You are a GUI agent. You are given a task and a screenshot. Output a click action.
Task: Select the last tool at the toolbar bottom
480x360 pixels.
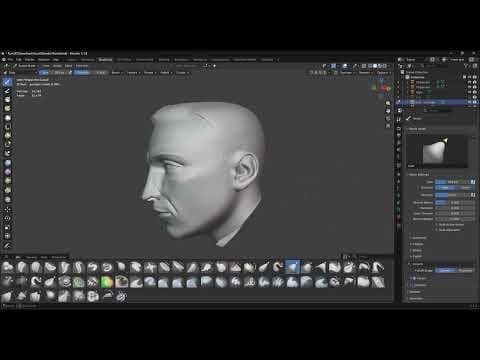[x=7, y=245]
